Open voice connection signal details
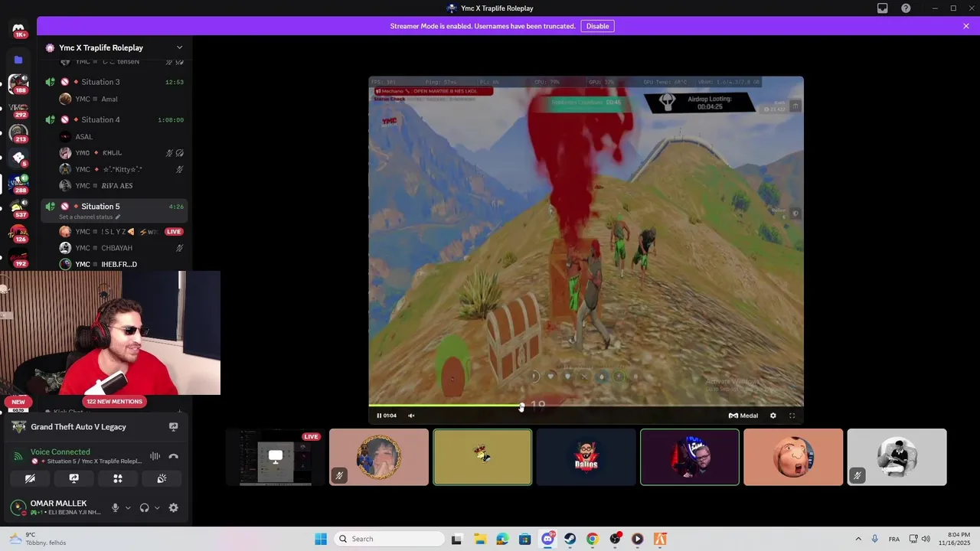 tap(18, 456)
